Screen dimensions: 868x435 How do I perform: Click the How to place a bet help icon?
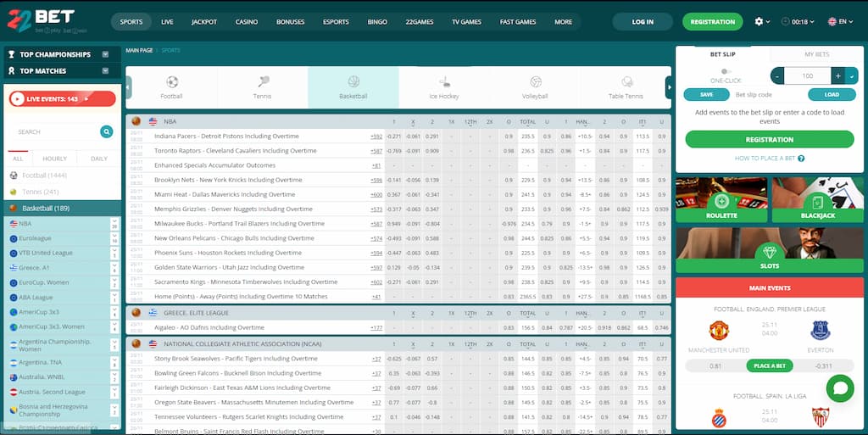pos(801,159)
